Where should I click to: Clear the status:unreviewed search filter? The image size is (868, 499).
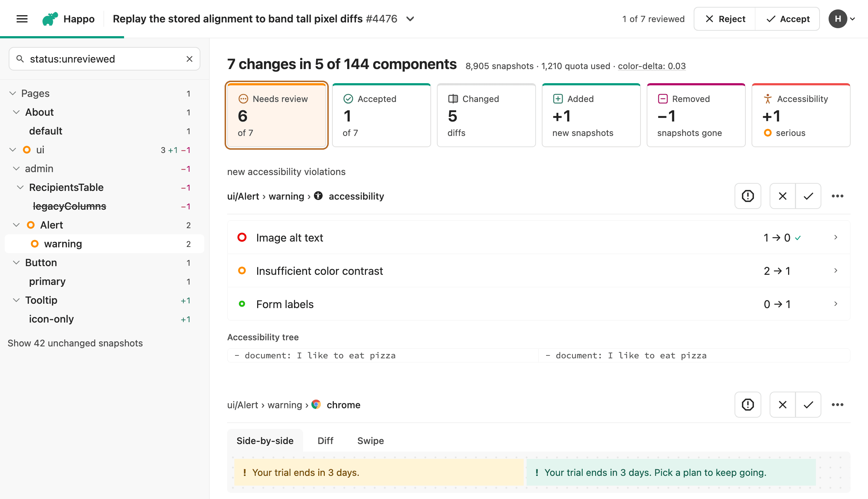click(190, 59)
